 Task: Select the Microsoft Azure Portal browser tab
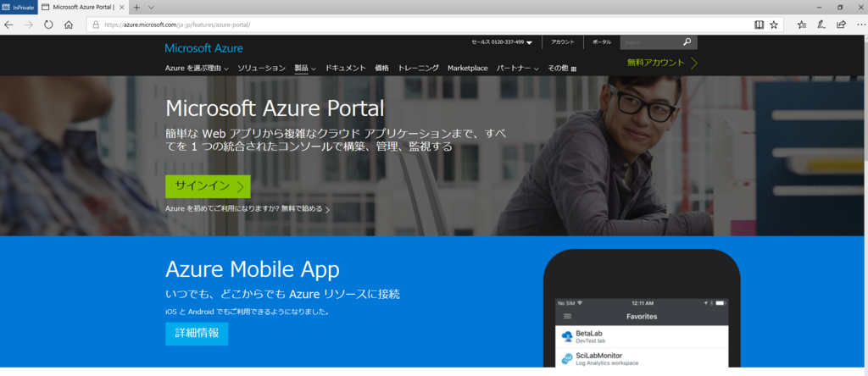[x=83, y=7]
